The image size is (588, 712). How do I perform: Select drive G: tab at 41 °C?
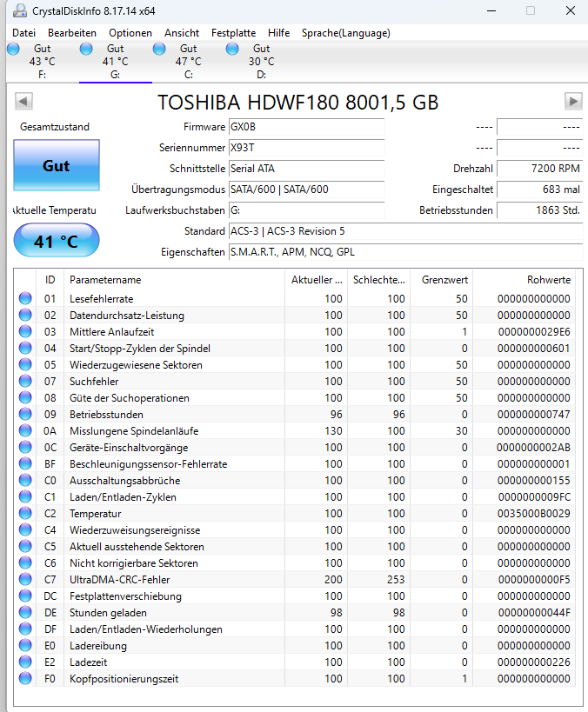pyautogui.click(x=115, y=62)
